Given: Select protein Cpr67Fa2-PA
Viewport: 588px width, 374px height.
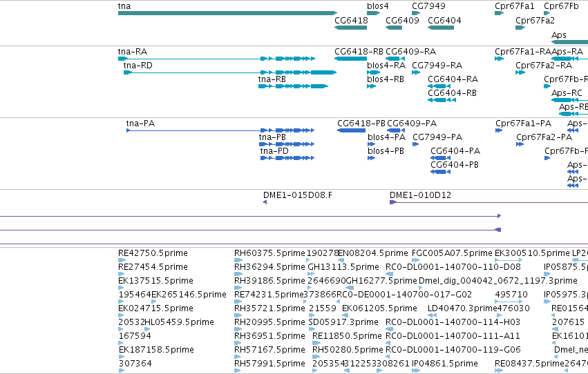Looking at the screenshot, I should click(x=520, y=144).
